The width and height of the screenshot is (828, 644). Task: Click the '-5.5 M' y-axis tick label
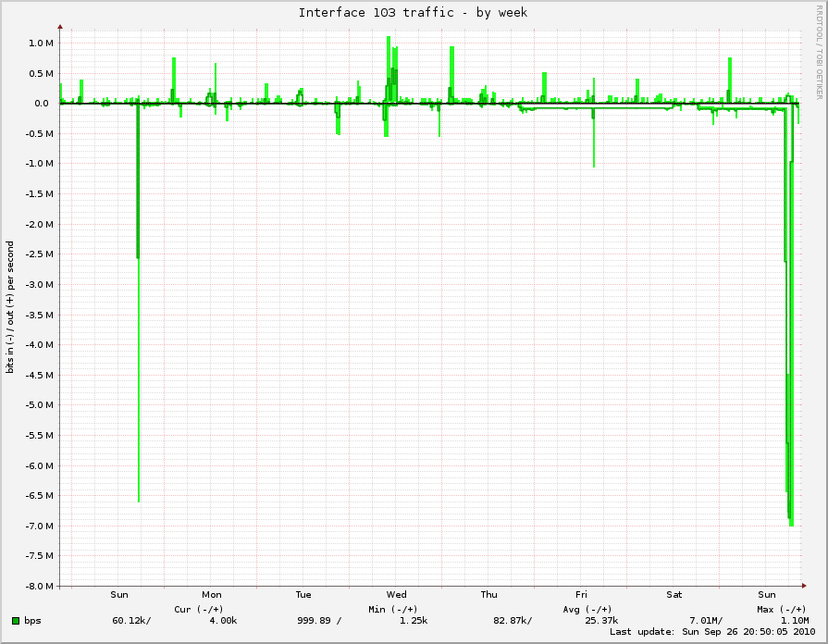pos(40,435)
